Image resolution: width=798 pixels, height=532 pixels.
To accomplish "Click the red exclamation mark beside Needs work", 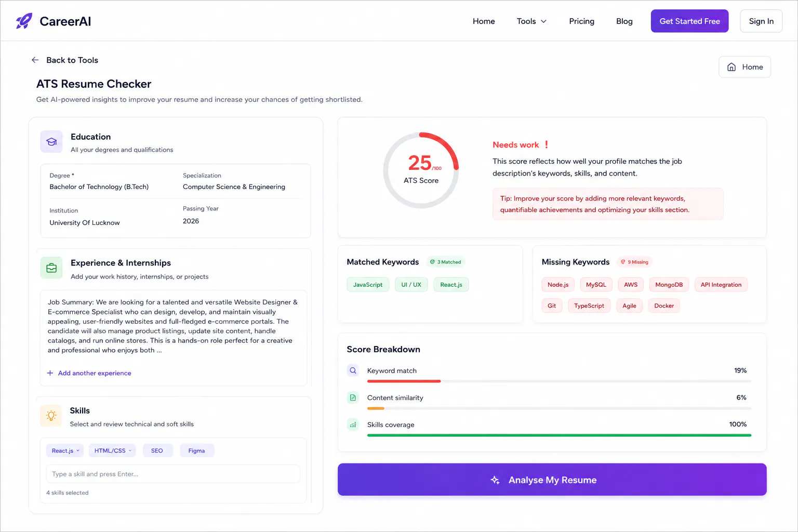I will (547, 145).
